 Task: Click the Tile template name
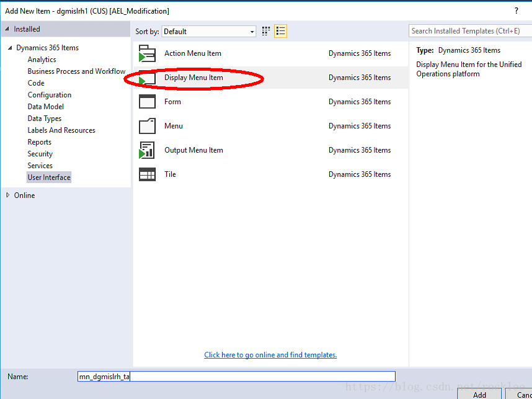(171, 174)
